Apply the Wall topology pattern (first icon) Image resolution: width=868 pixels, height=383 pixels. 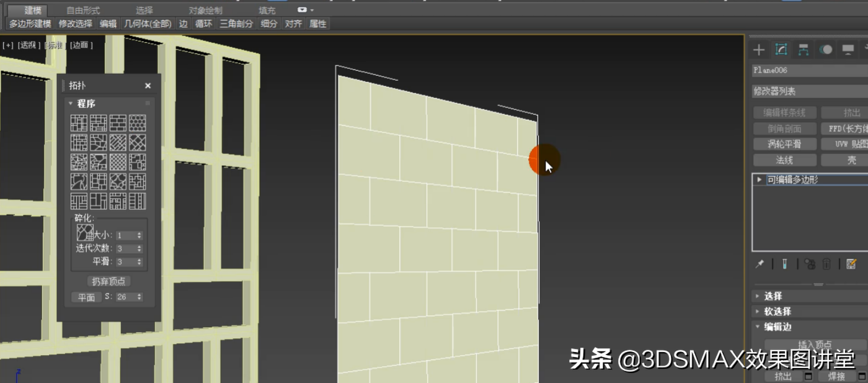pyautogui.click(x=79, y=123)
